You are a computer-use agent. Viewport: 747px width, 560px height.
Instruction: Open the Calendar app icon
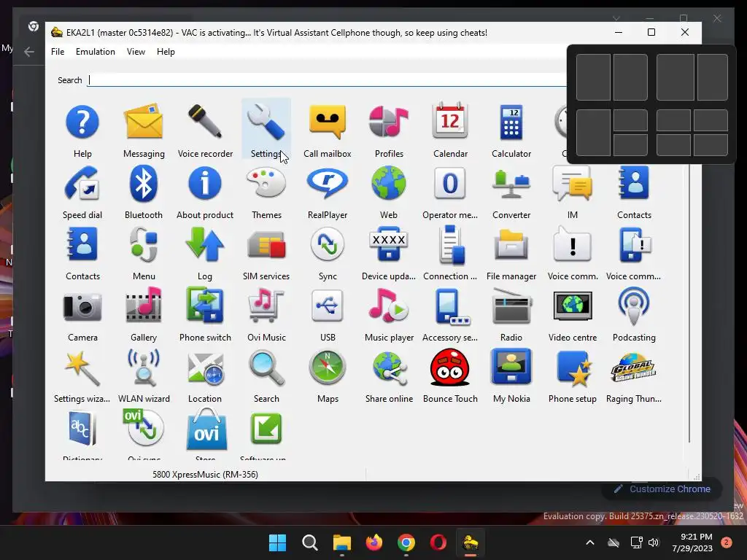point(450,121)
